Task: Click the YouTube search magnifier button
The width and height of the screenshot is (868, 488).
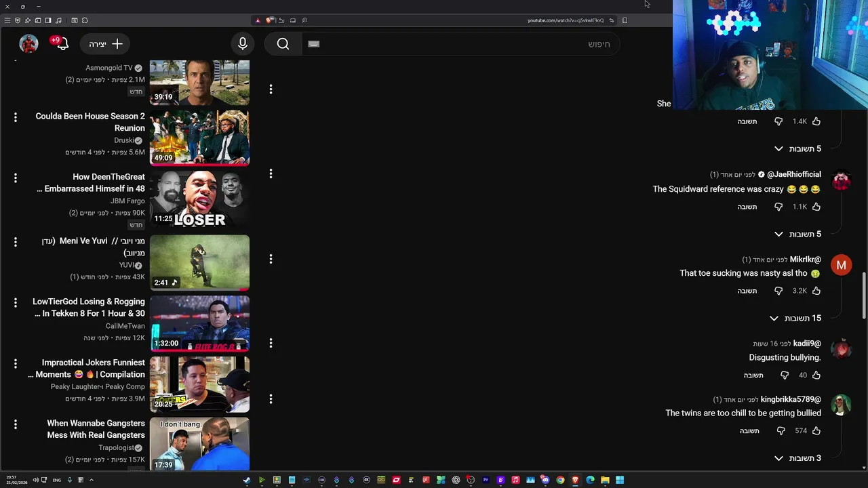Action: [283, 44]
